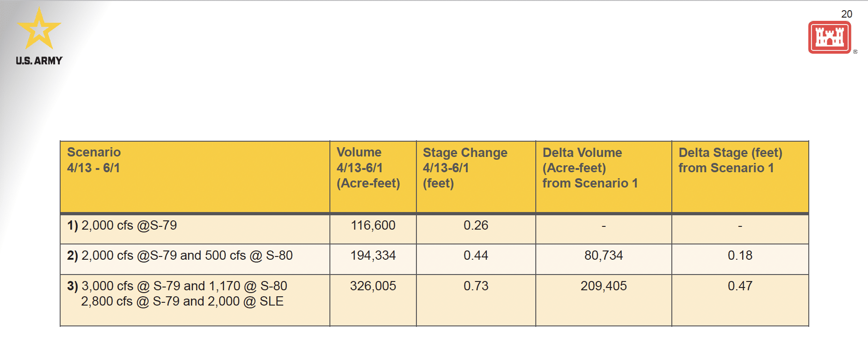Screen dimensions: 868x350
Task: Click the 209,405 delta volume value
Action: click(x=603, y=286)
